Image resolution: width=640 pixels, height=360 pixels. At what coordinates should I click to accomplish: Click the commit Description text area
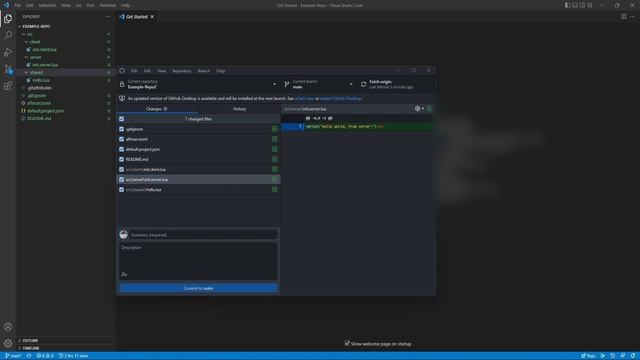[198, 261]
